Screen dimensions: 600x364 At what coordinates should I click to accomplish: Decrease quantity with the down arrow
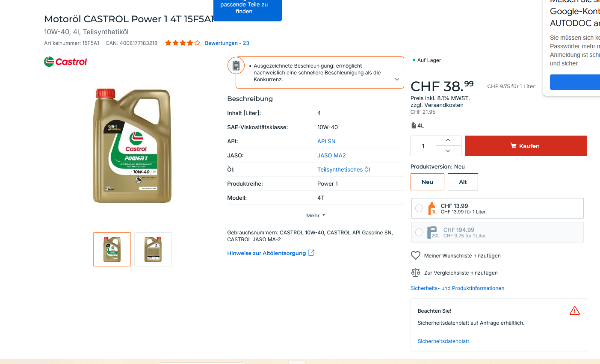point(448,151)
